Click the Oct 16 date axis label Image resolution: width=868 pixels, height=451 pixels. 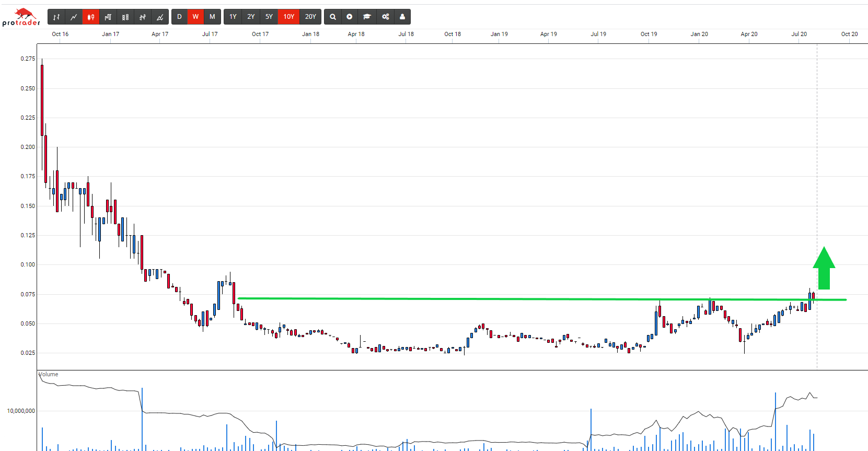(60, 34)
